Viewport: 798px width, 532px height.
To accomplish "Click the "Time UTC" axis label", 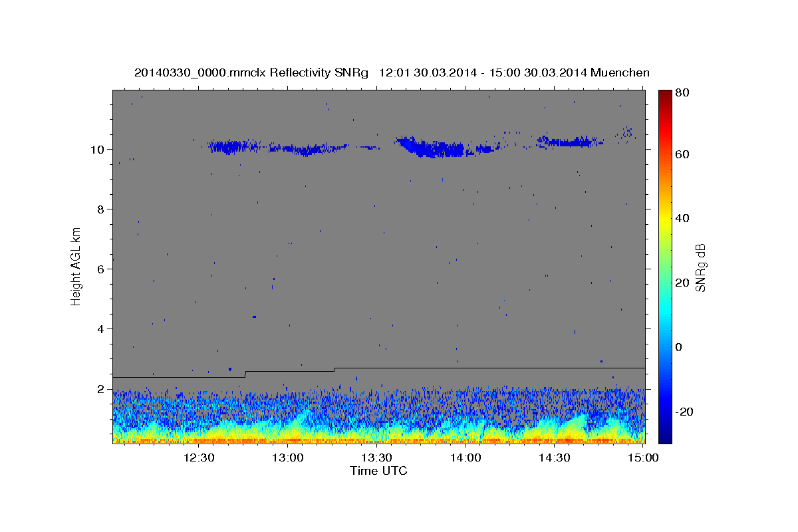I will tap(378, 471).
